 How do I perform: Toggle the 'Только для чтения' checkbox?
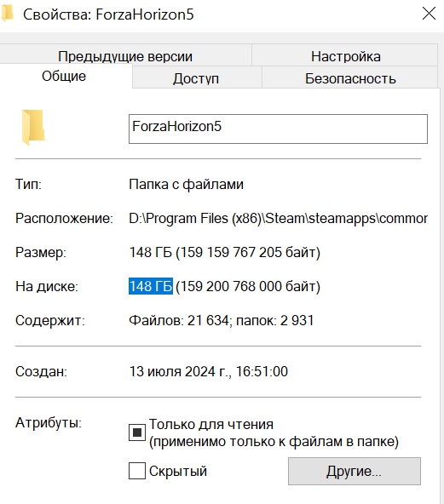pyautogui.click(x=137, y=432)
